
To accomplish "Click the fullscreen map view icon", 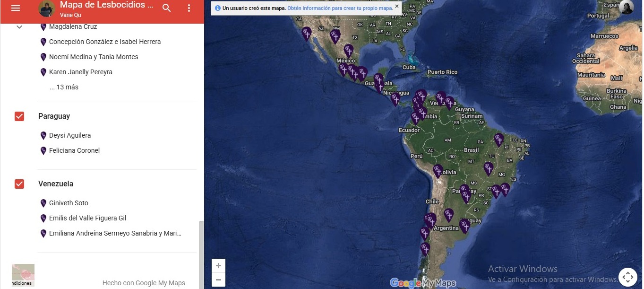I will pos(627,277).
